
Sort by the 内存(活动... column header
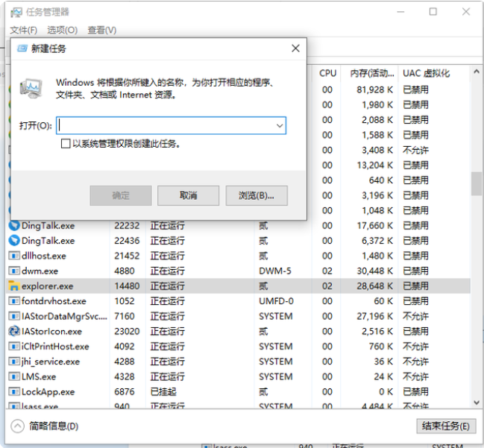371,73
